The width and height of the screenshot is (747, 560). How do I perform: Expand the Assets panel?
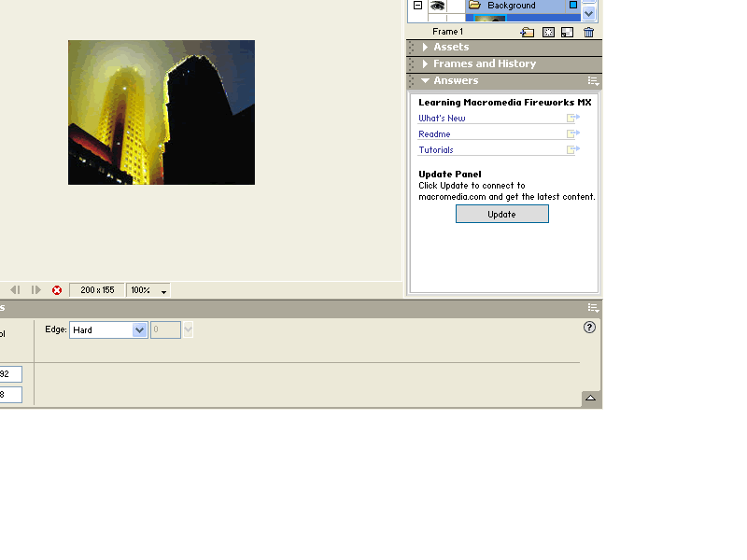coord(425,47)
